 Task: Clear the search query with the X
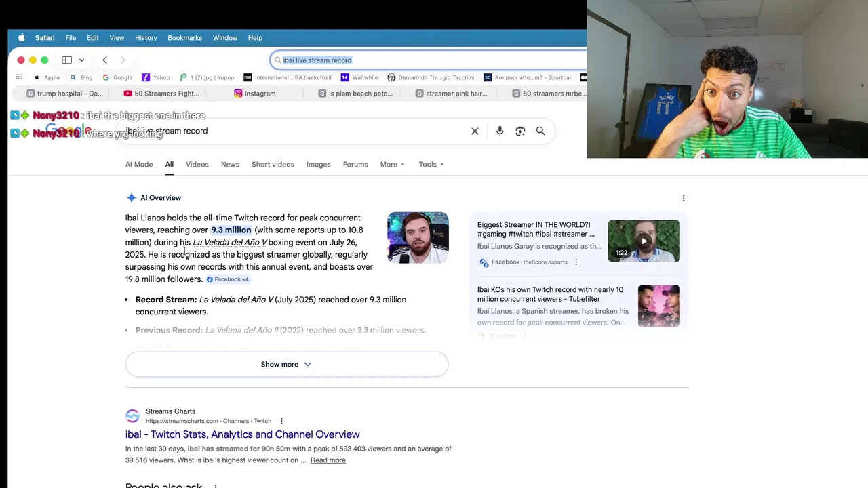(x=475, y=131)
